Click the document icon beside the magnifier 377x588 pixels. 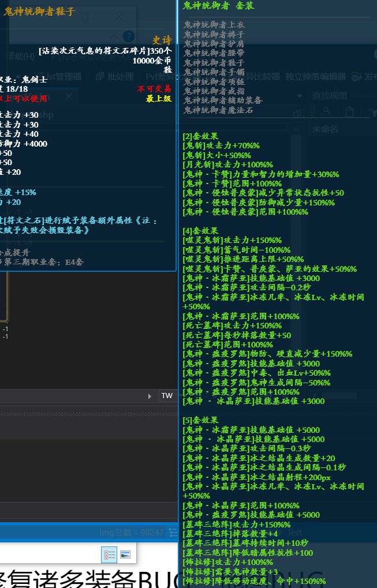point(349,111)
